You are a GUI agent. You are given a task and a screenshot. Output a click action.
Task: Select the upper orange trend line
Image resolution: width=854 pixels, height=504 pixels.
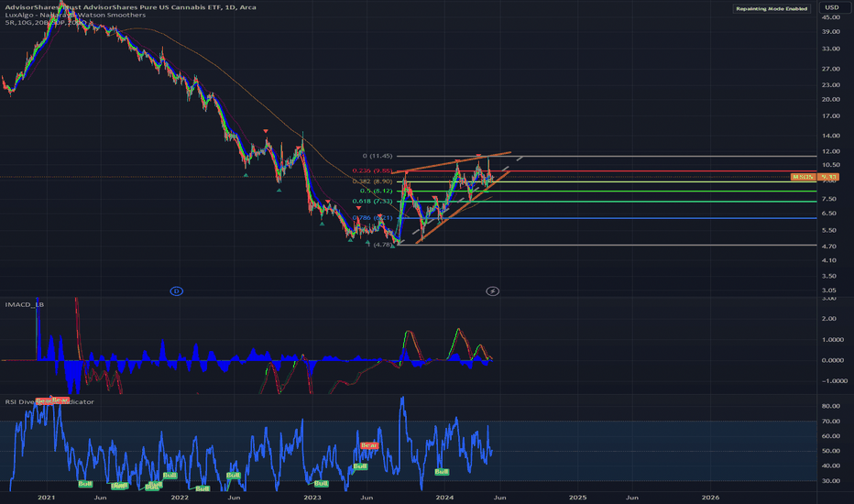(x=452, y=162)
